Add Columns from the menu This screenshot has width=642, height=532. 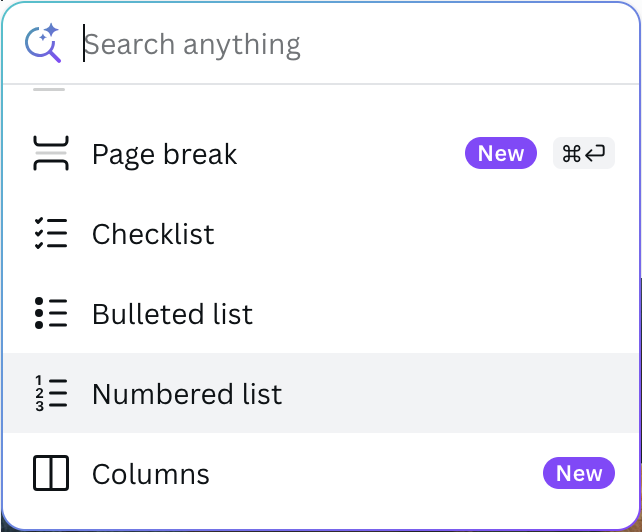tap(151, 474)
